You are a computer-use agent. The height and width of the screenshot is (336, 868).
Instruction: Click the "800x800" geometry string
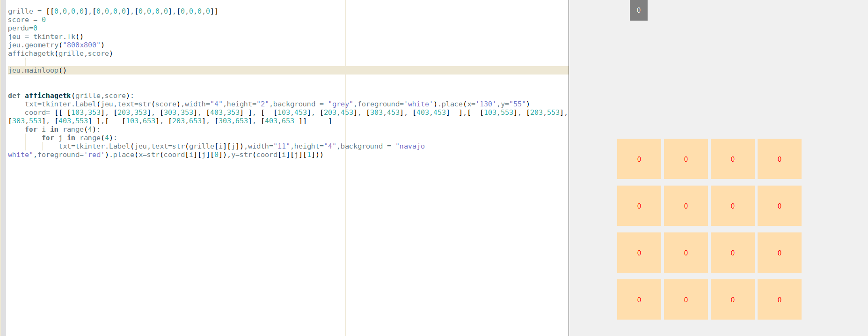point(81,45)
